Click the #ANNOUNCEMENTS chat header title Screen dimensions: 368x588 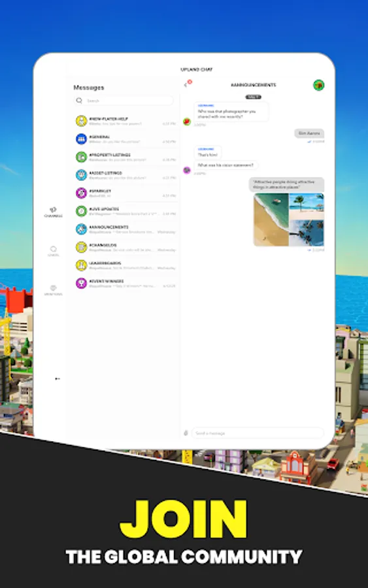253,85
